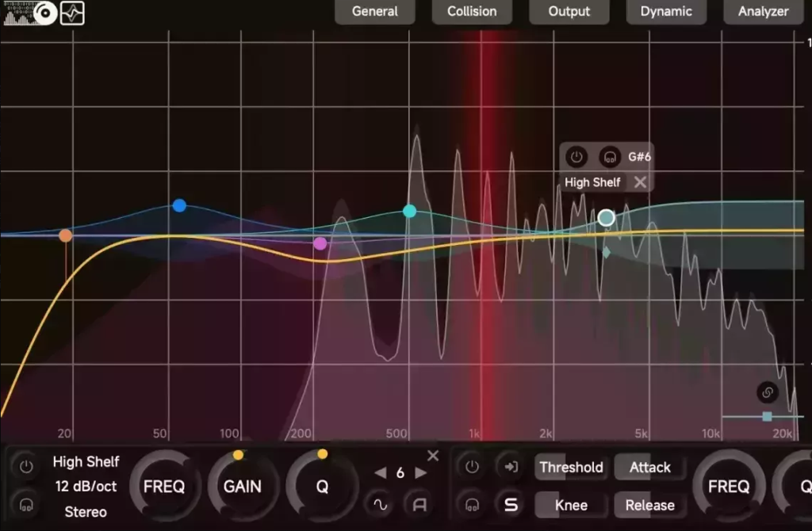Select the waveform analyzer icon top-left

[x=73, y=13]
